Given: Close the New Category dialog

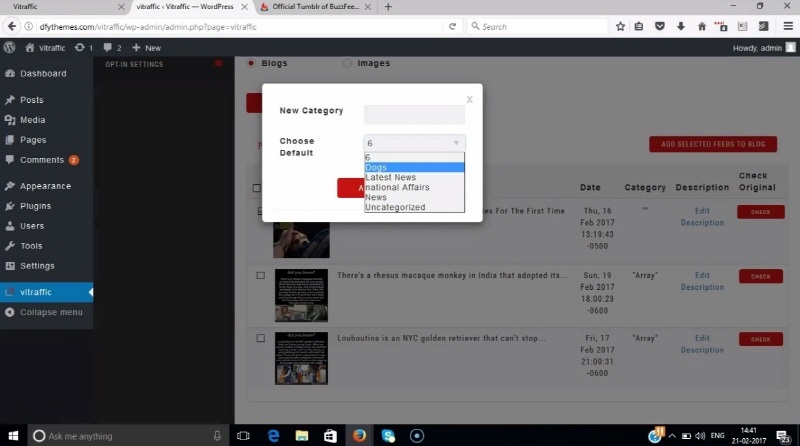Looking at the screenshot, I should pos(469,100).
